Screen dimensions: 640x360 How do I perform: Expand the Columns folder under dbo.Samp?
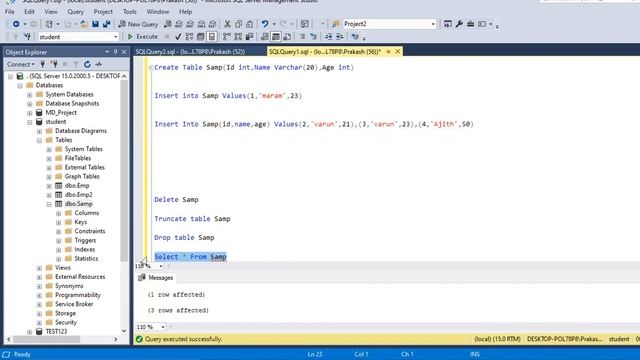pos(59,213)
